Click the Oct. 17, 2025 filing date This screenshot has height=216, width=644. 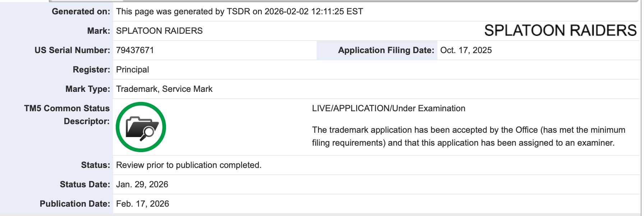466,50
